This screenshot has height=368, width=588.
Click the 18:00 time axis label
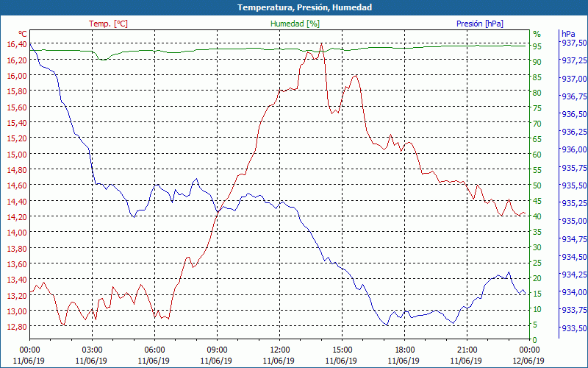pos(405,350)
